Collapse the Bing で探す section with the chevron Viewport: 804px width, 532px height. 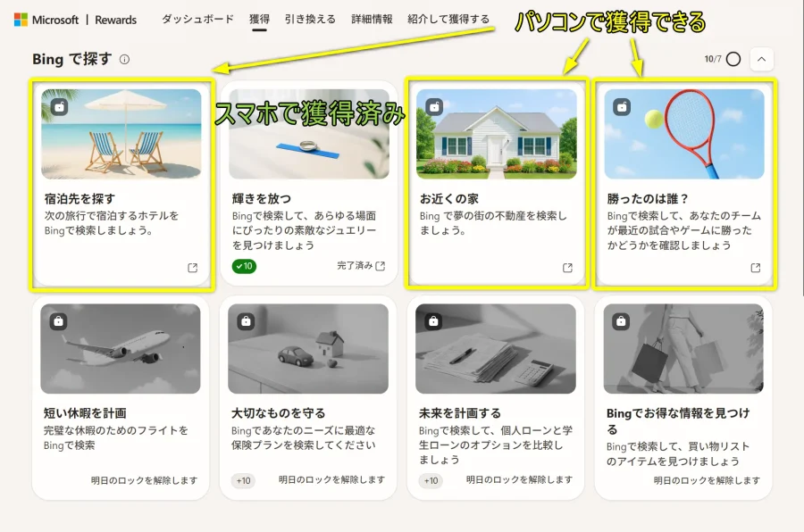(x=761, y=59)
